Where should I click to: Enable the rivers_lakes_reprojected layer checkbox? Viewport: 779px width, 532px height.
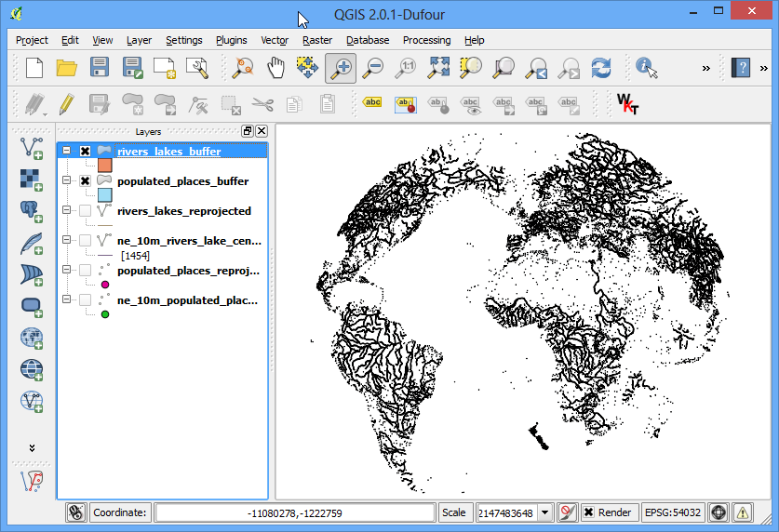coord(86,210)
